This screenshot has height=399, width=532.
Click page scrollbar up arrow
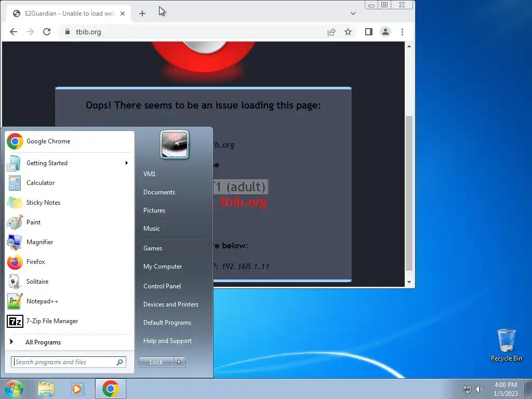[x=409, y=46]
